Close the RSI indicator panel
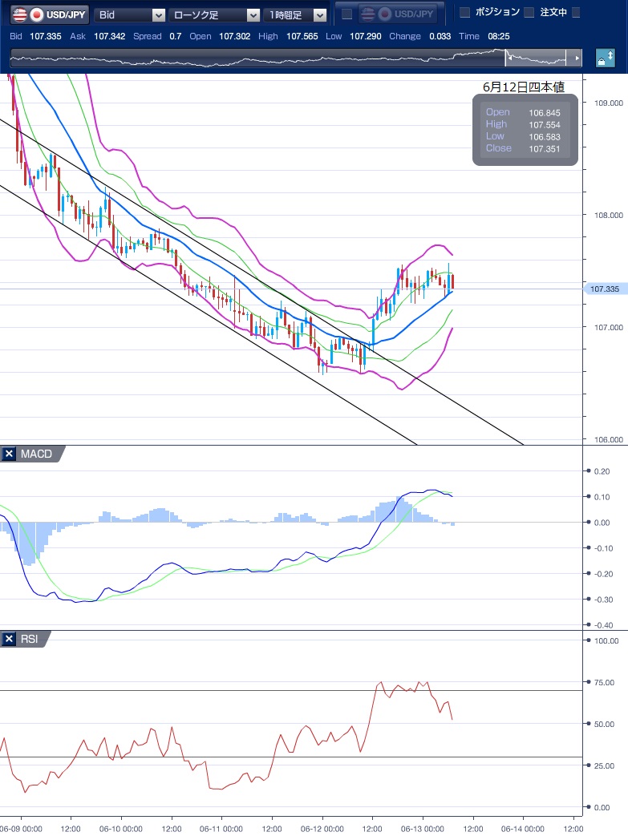This screenshot has height=840, width=628. pyautogui.click(x=9, y=639)
